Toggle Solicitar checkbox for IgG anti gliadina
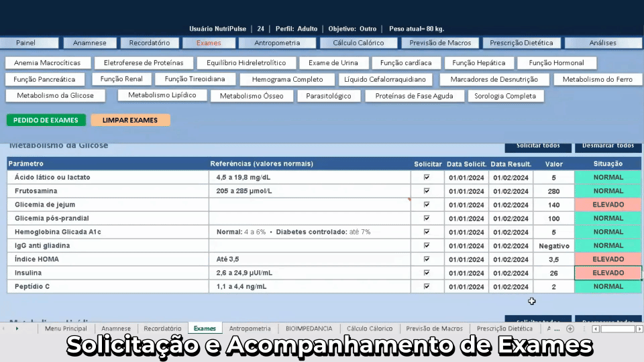The image size is (644, 362). pyautogui.click(x=427, y=245)
